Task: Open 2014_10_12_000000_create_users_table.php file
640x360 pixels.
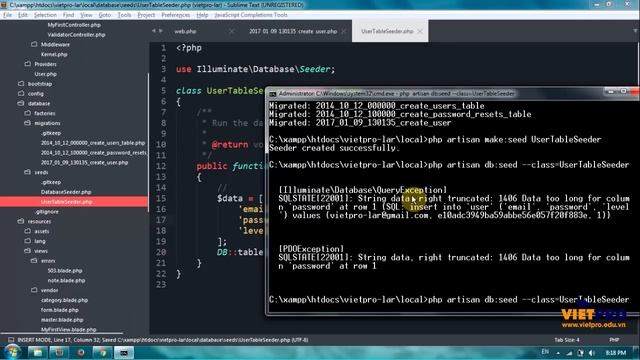Action: (x=93, y=143)
